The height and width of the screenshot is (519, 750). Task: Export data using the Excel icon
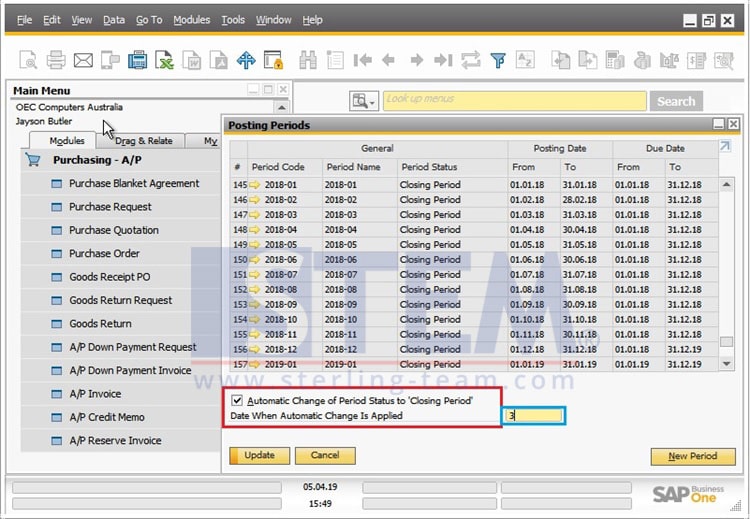click(165, 60)
